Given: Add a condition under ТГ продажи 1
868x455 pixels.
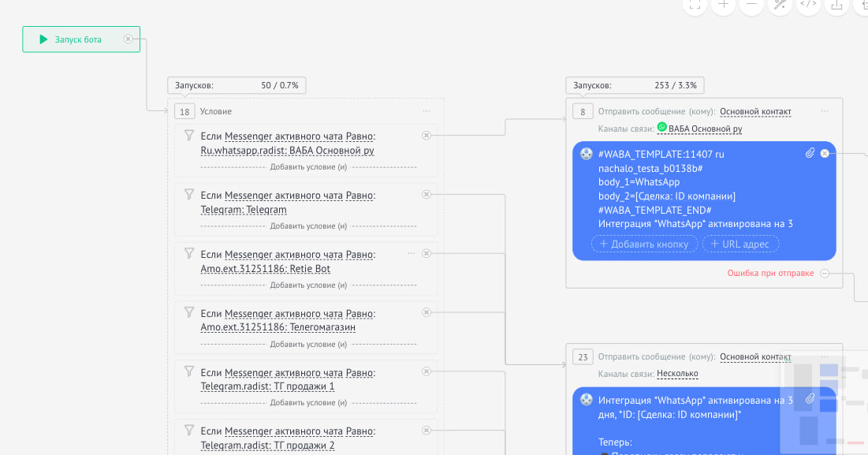Looking at the screenshot, I should 308,403.
